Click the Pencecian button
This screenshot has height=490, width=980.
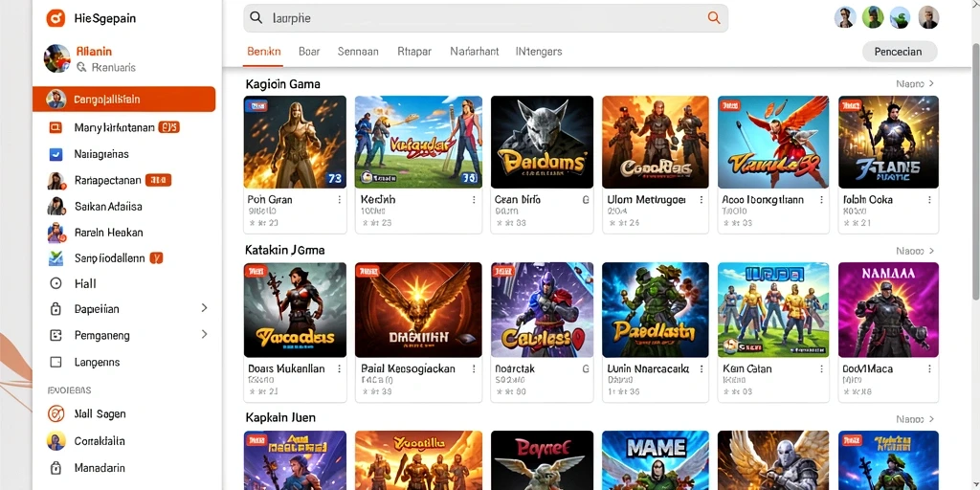900,52
